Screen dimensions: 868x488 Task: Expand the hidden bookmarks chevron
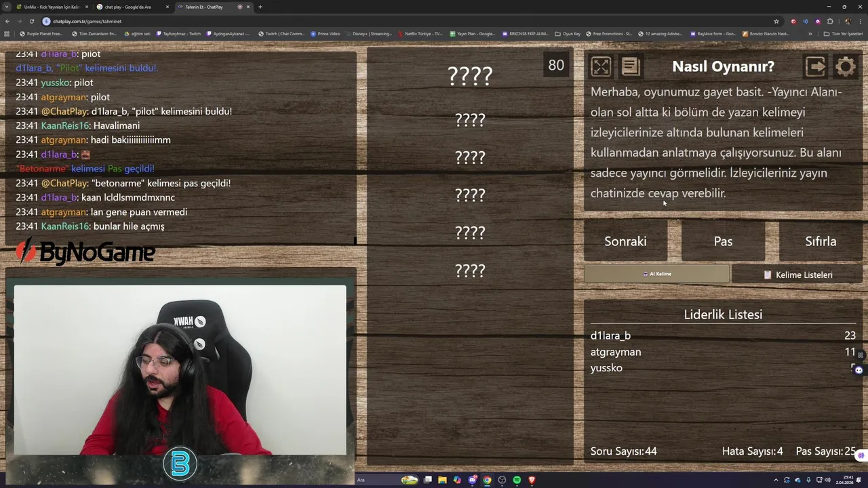pos(810,33)
